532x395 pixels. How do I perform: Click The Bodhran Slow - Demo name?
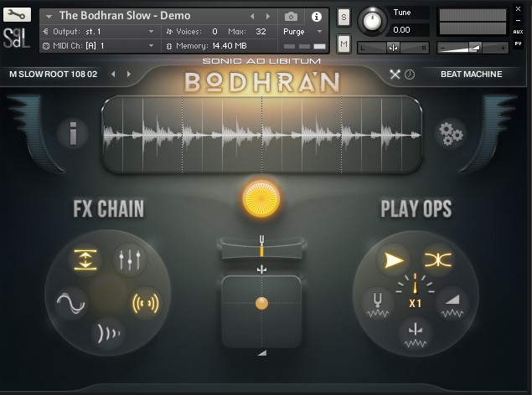125,16
